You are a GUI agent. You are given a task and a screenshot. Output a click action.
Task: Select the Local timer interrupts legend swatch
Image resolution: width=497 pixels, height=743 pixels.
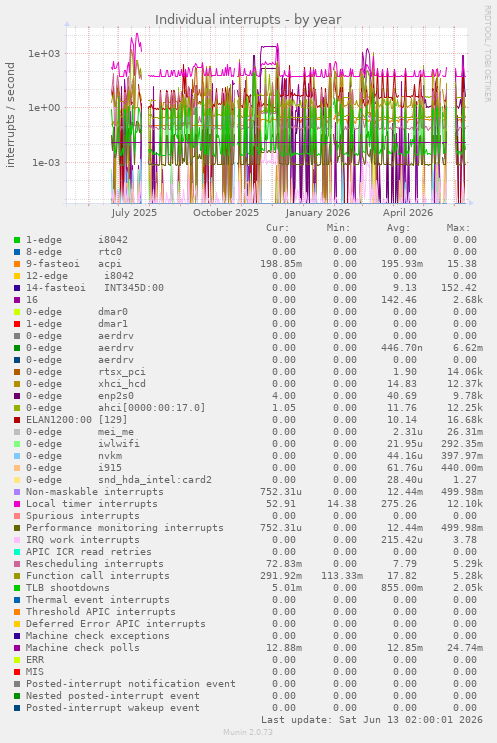17,504
